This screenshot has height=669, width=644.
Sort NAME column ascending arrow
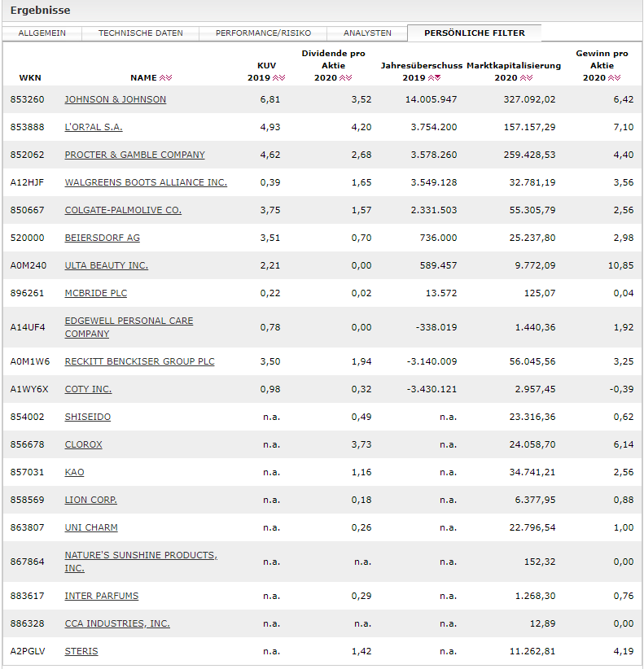(163, 77)
